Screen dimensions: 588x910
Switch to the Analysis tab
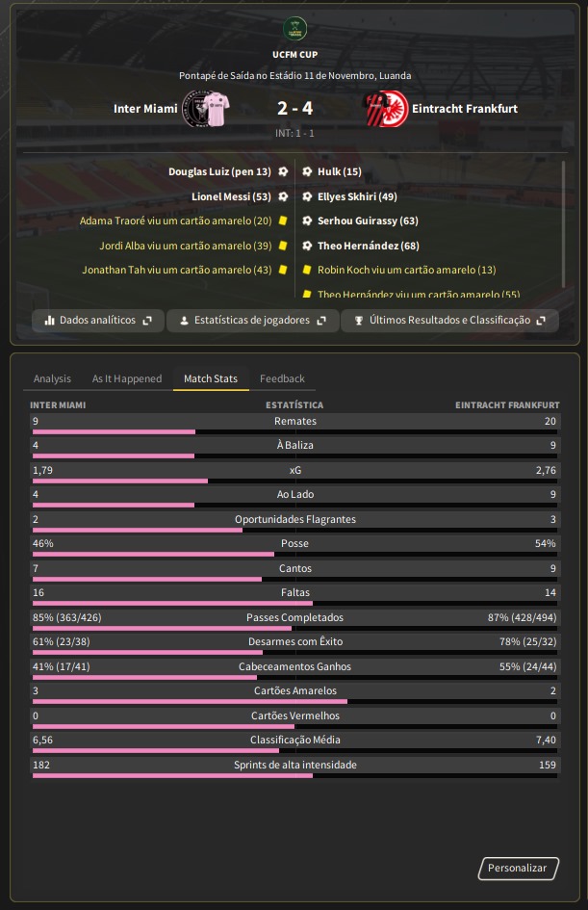coord(52,379)
